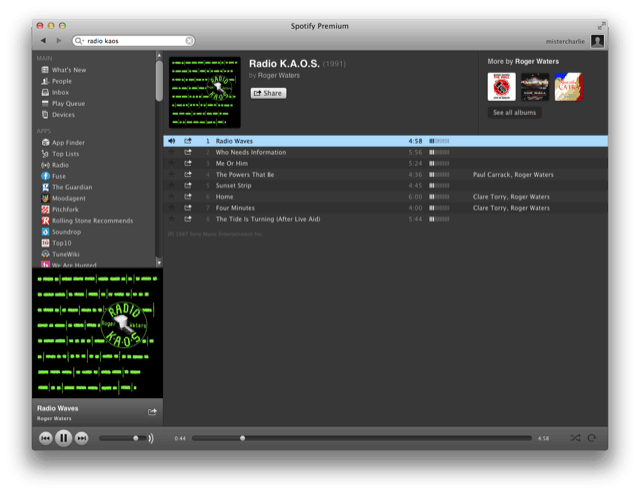
Task: Open App Finder
Action: point(63,142)
